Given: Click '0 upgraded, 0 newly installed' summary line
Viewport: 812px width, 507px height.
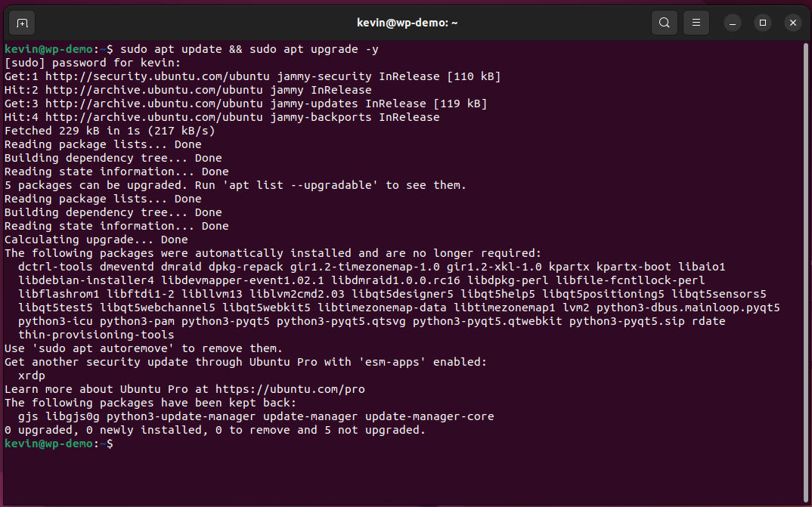Looking at the screenshot, I should pyautogui.click(x=215, y=430).
